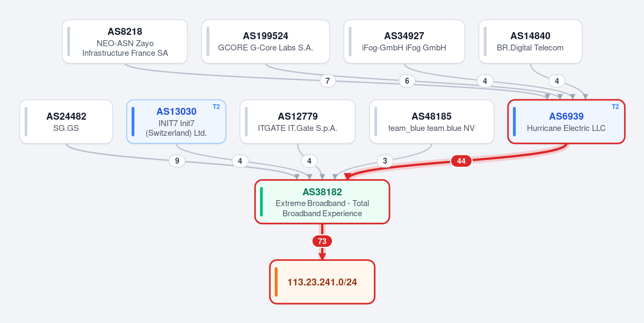644x323 pixels.
Task: Select the 113.23.241.0/24 prefix node
Action: (322, 282)
